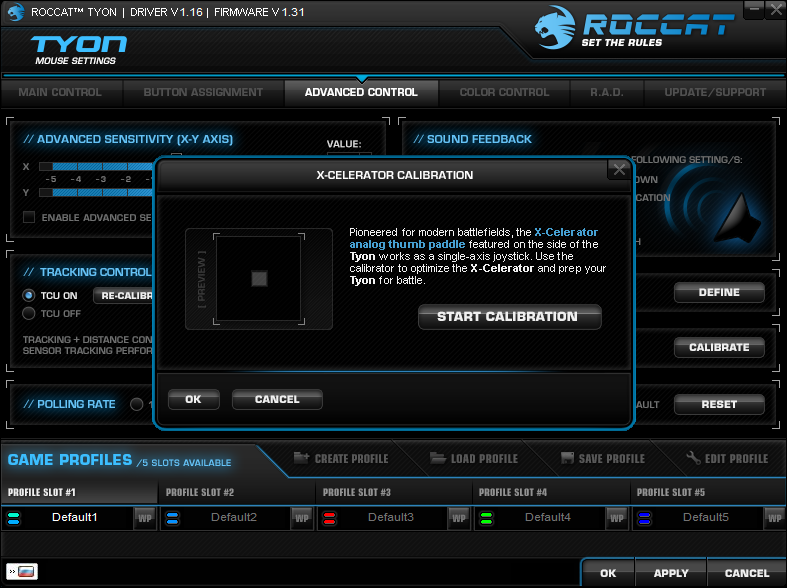Select the TCU ON radio button

pyautogui.click(x=29, y=295)
